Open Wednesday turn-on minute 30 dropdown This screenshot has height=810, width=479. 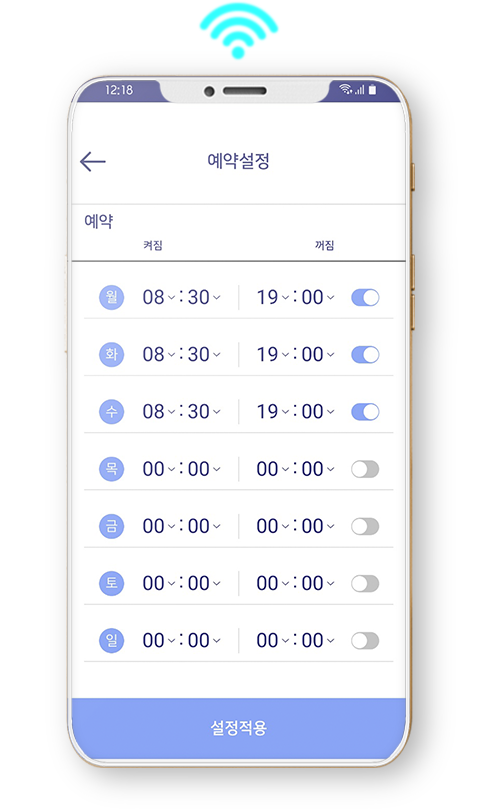204,412
